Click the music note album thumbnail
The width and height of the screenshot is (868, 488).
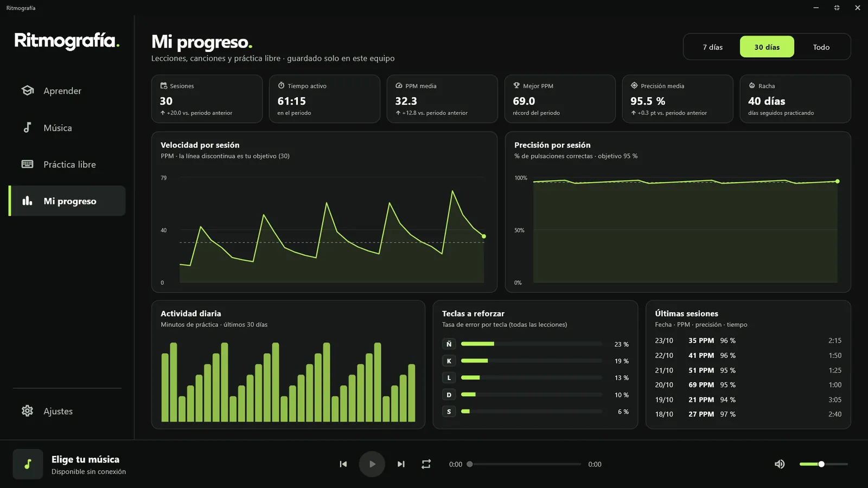pos(28,464)
